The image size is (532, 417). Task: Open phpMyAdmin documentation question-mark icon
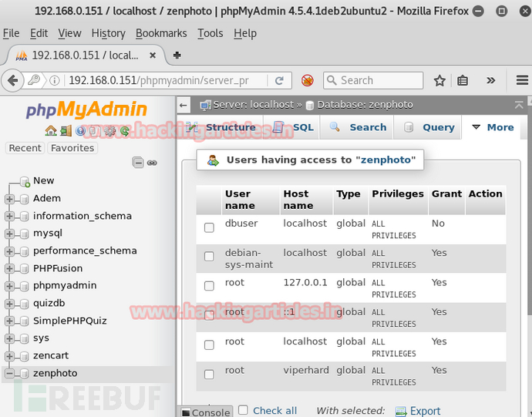80,130
